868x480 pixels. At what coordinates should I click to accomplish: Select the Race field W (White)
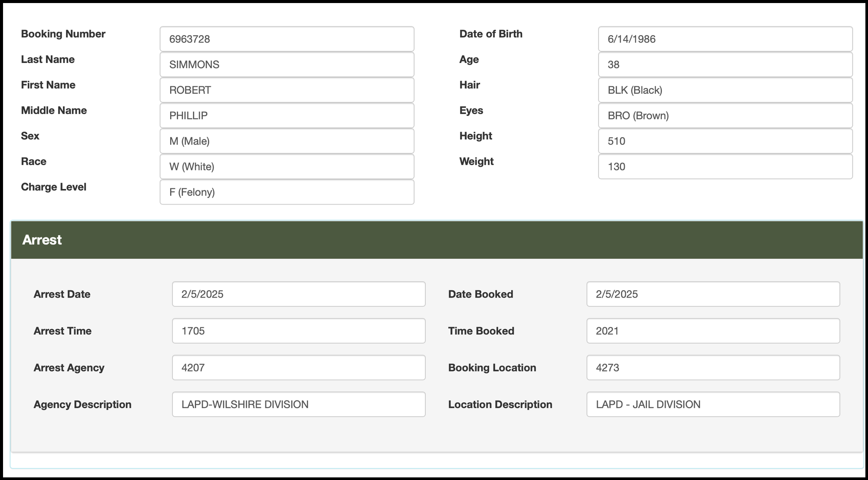coord(286,167)
